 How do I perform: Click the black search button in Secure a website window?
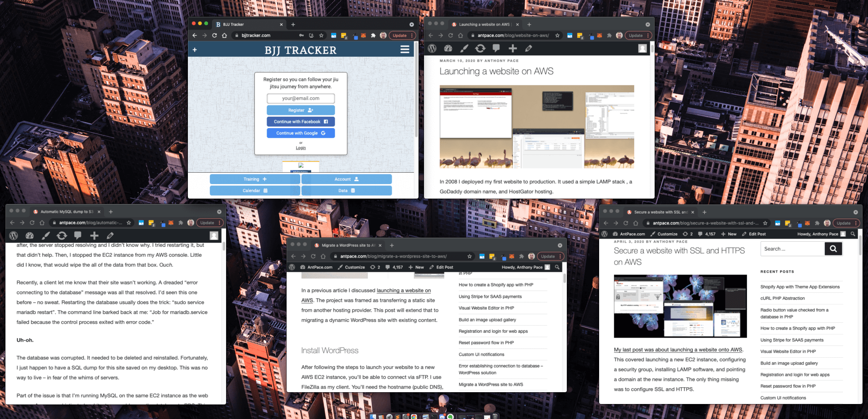tap(833, 249)
